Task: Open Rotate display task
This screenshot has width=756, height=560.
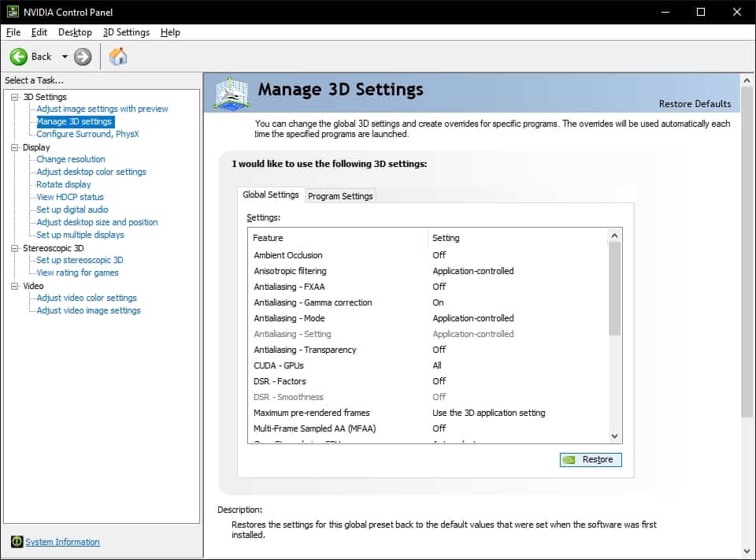Action: (64, 184)
